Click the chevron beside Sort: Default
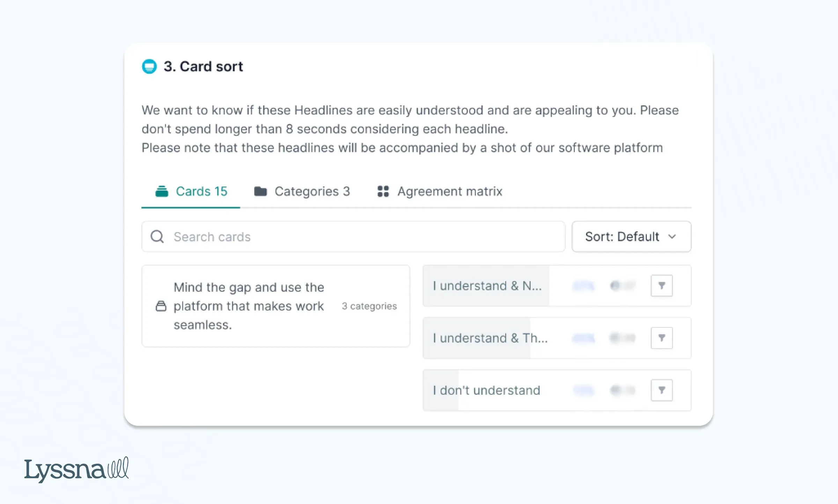838x504 pixels. pyautogui.click(x=672, y=237)
